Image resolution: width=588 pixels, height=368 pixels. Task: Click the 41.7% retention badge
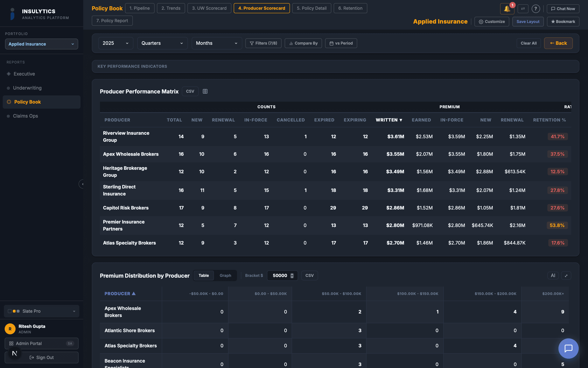pos(558,136)
